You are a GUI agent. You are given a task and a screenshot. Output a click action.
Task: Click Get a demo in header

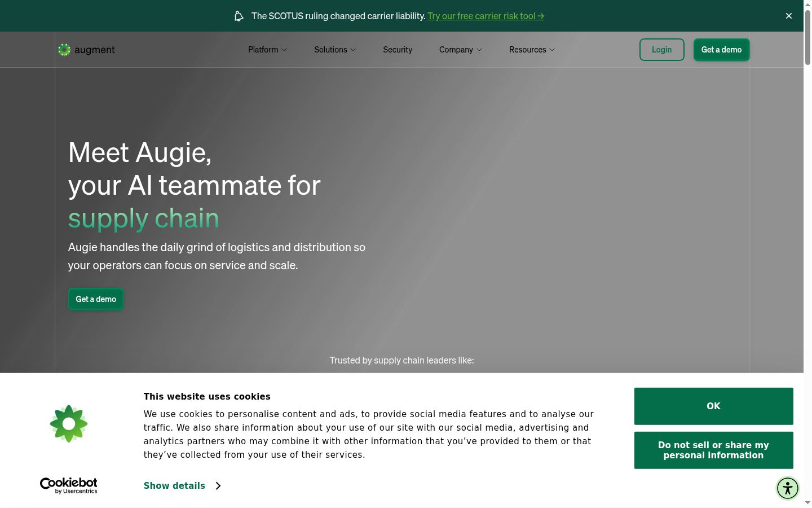(x=721, y=50)
